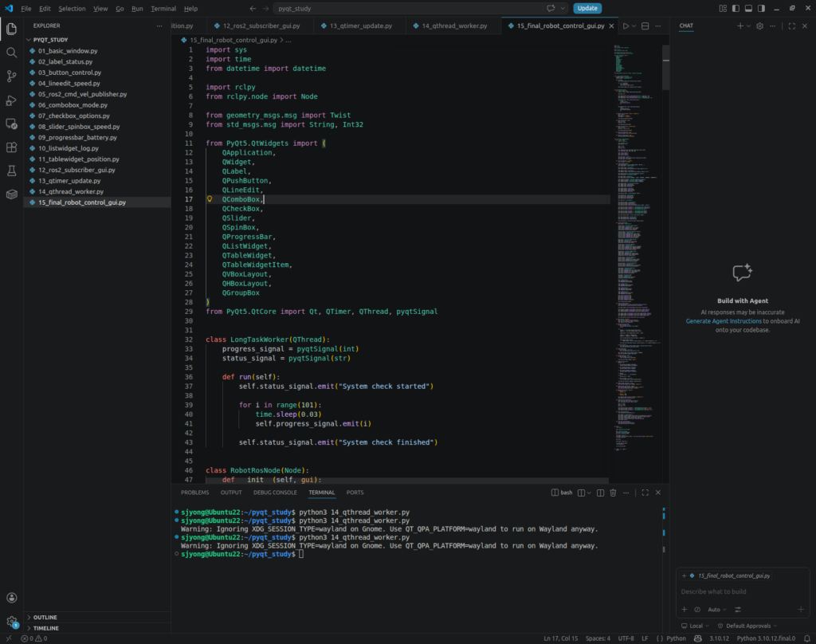Click the Update button
The height and width of the screenshot is (644, 816).
pyautogui.click(x=587, y=8)
